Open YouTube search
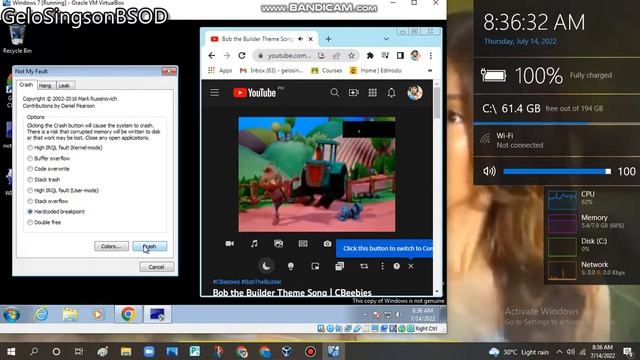 (x=335, y=93)
